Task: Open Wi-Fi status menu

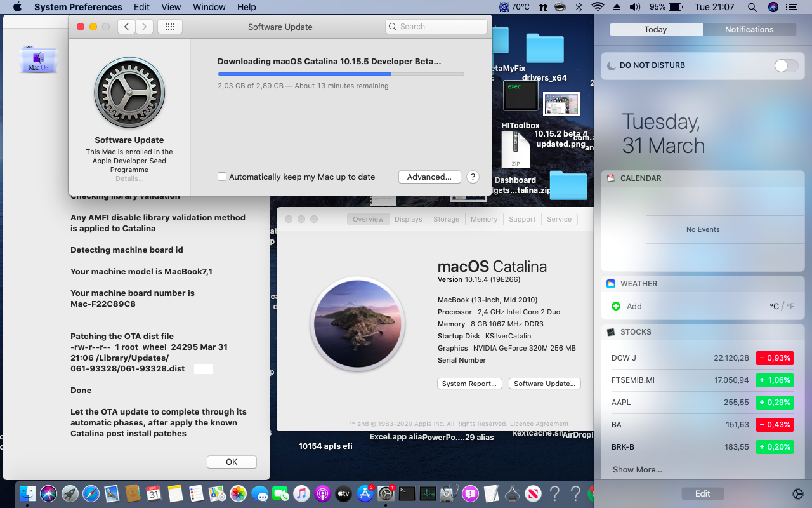Action: pos(597,7)
